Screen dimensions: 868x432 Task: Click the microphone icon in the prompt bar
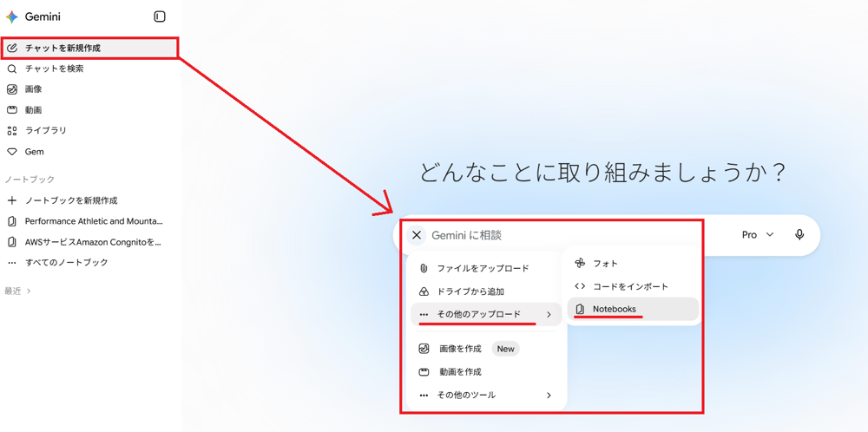point(799,234)
